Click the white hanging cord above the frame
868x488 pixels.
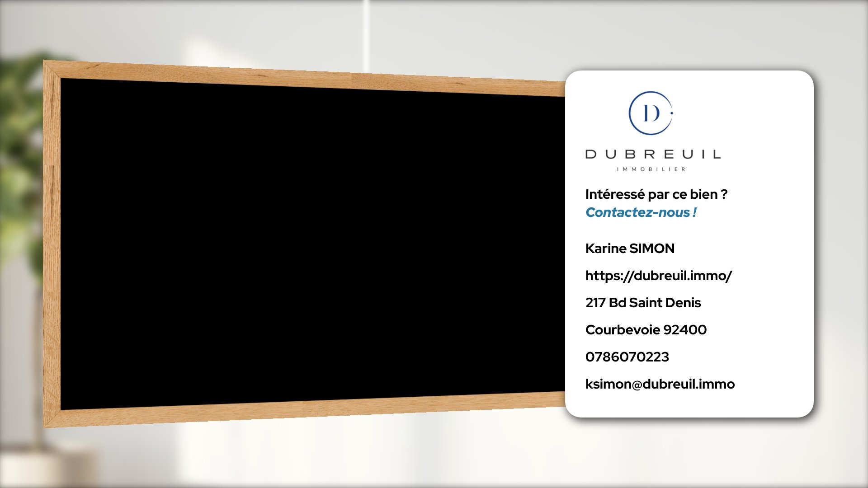click(x=366, y=36)
